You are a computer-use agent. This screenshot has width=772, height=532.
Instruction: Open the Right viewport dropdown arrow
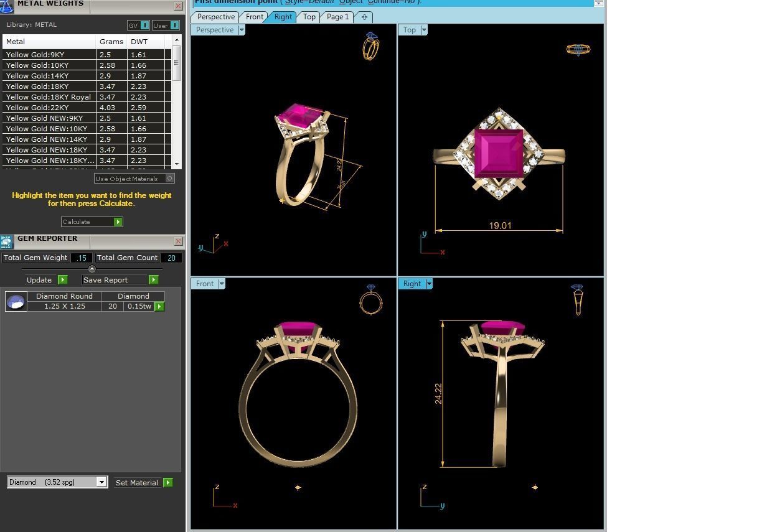(x=429, y=284)
